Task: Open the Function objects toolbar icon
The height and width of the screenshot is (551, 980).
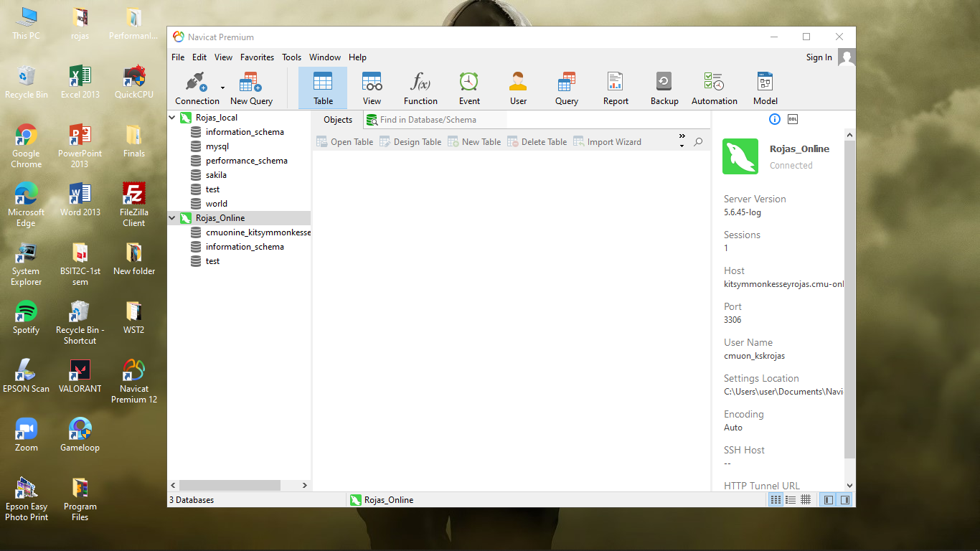Action: click(x=420, y=88)
